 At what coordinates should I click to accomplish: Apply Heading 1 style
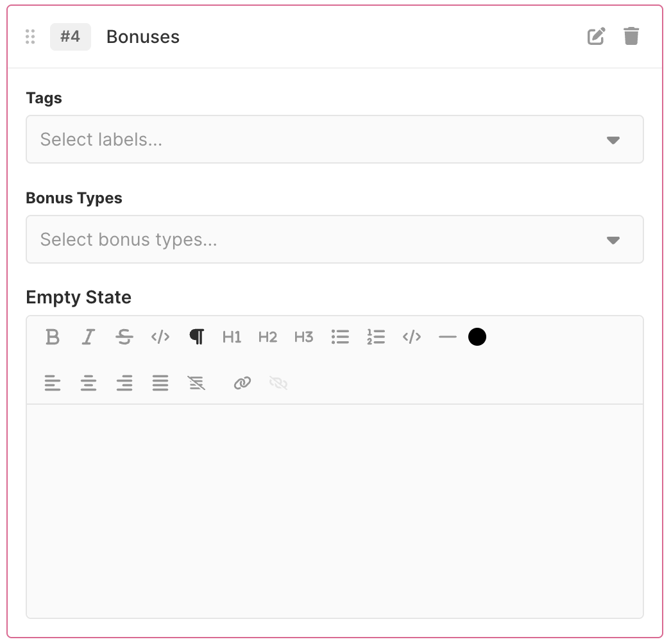[x=232, y=337]
